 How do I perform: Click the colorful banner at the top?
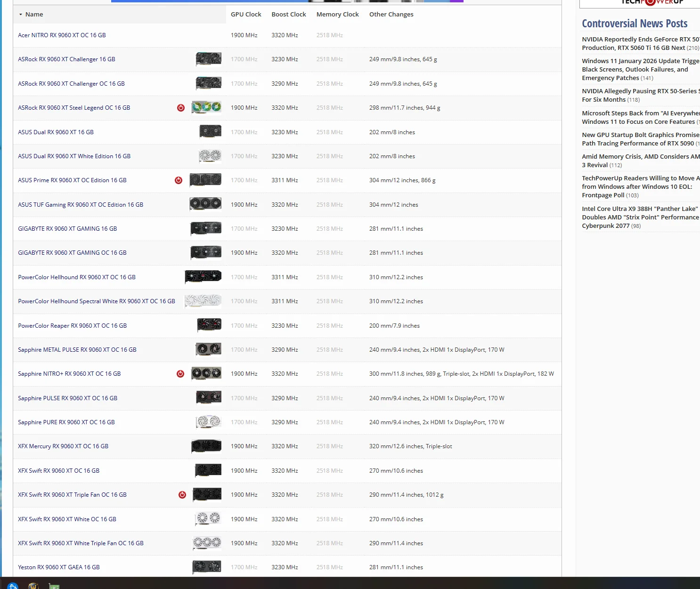tap(287, 1)
